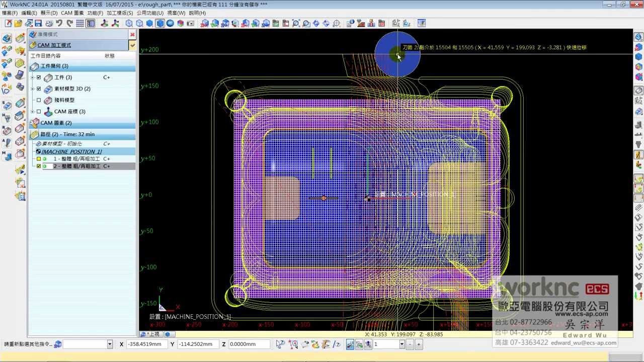Viewport: 644px width, 362px height.
Task: Click the pointer selection icon in bottom bar
Action: [x=280, y=344]
